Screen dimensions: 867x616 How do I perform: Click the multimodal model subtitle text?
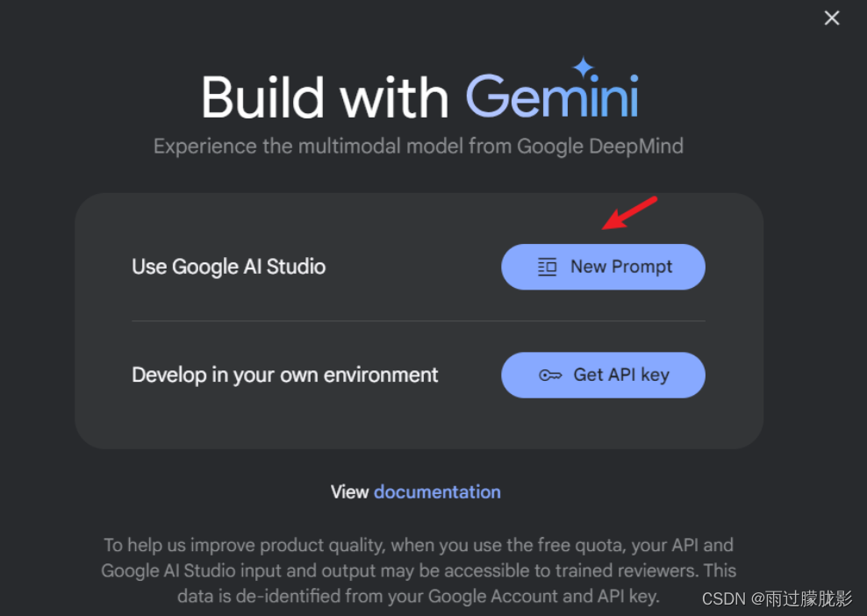(x=419, y=146)
